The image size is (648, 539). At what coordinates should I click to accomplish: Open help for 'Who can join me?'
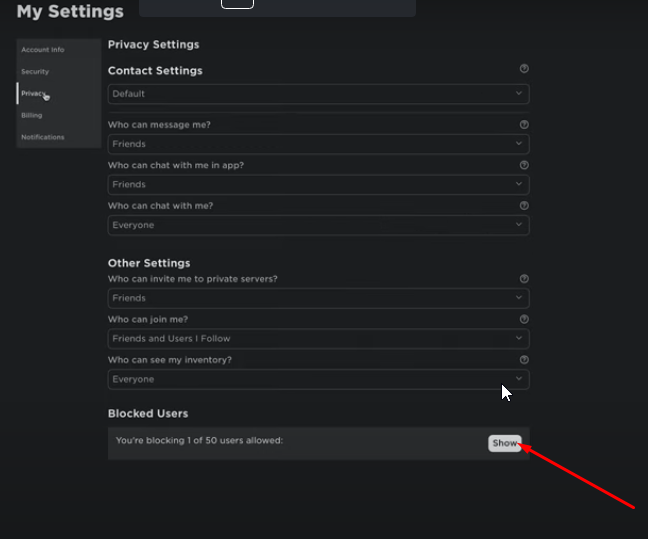(x=524, y=319)
